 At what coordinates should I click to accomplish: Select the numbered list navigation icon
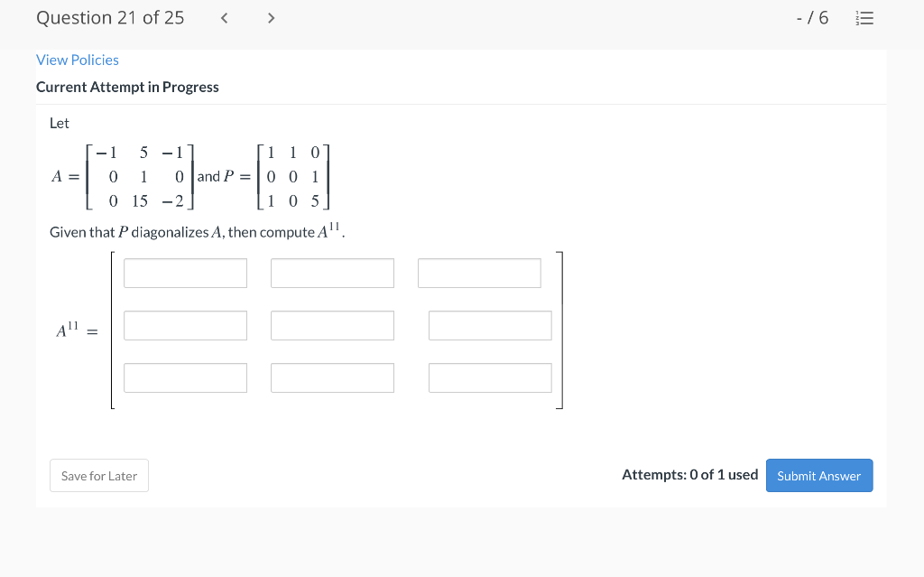[x=864, y=17]
